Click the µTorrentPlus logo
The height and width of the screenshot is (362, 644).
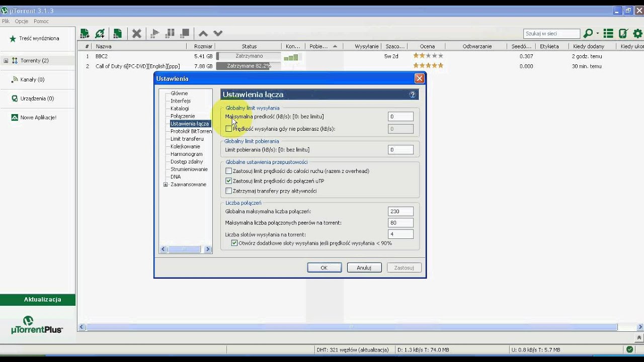click(37, 325)
